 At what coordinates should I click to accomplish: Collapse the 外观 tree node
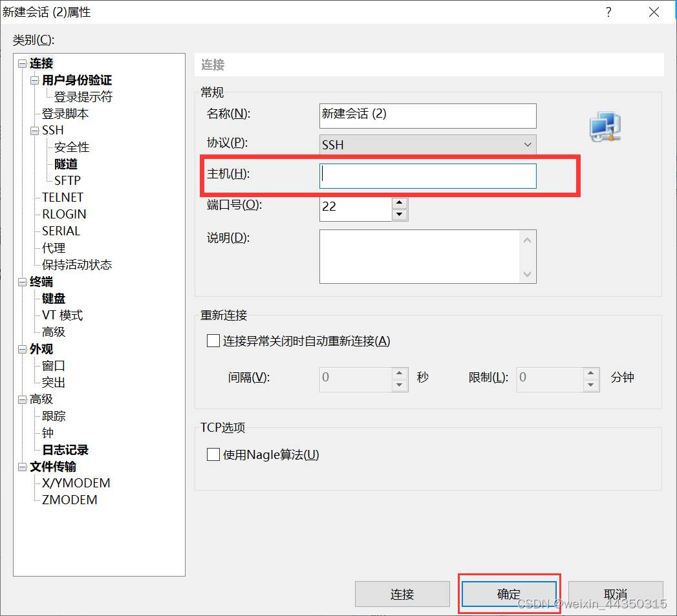point(22,350)
